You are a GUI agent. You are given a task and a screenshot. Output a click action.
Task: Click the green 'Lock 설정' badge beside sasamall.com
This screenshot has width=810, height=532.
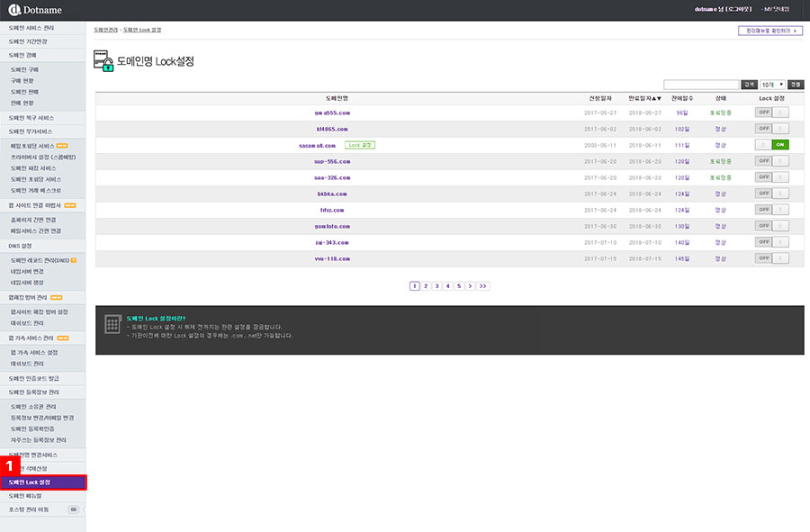[360, 145]
